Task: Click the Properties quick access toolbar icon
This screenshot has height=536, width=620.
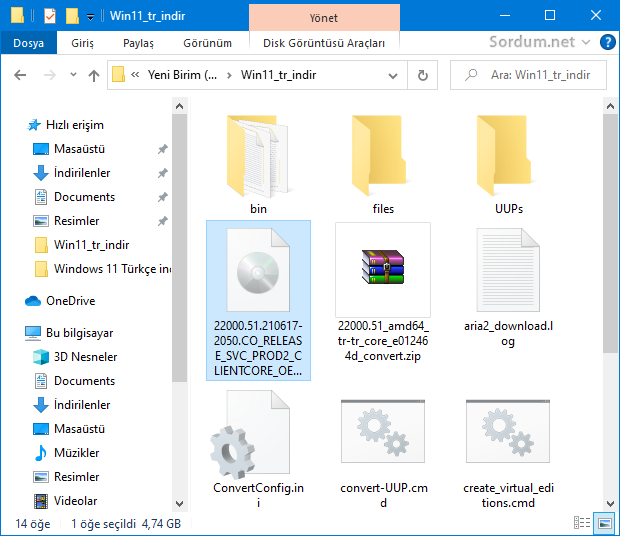Action: coord(49,16)
